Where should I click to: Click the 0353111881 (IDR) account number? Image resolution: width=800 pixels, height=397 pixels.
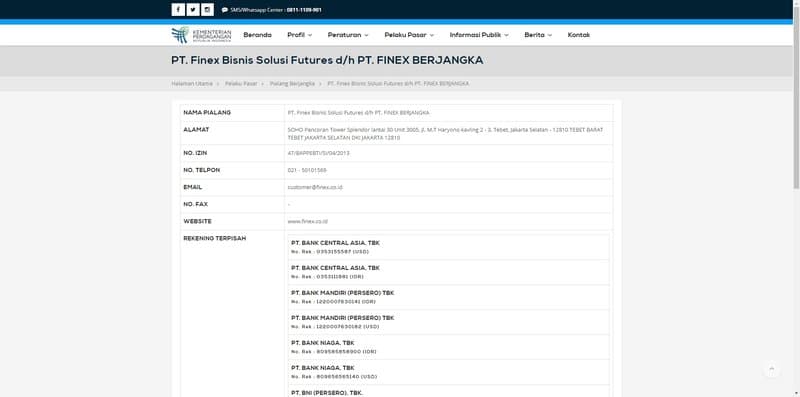327,277
